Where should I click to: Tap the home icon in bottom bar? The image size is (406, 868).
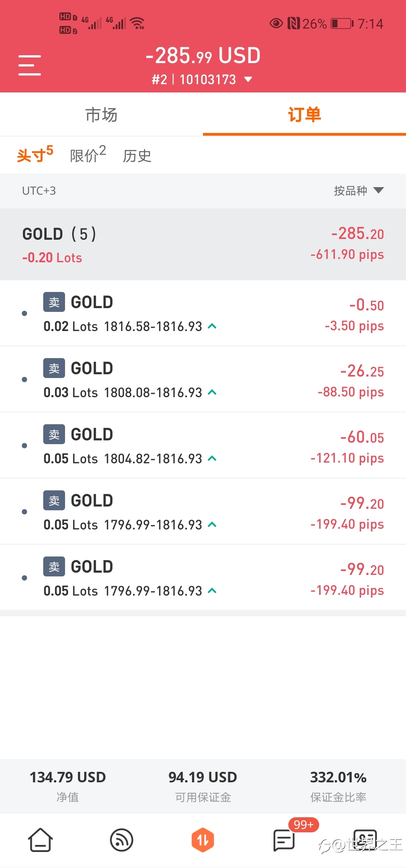40,840
